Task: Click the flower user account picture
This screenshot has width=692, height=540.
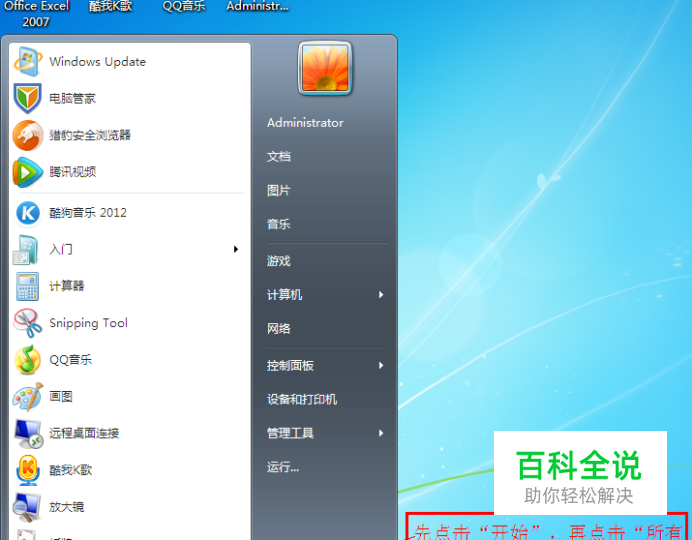Action: tap(325, 68)
